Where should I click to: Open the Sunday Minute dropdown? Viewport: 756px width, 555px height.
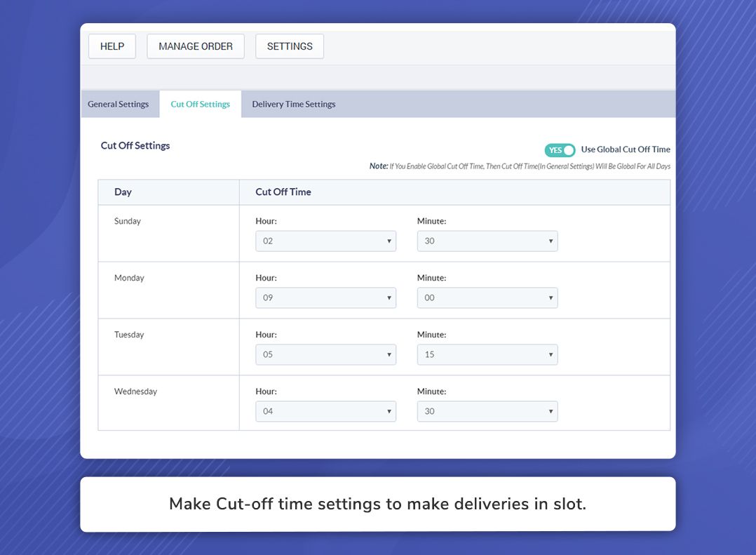click(487, 241)
